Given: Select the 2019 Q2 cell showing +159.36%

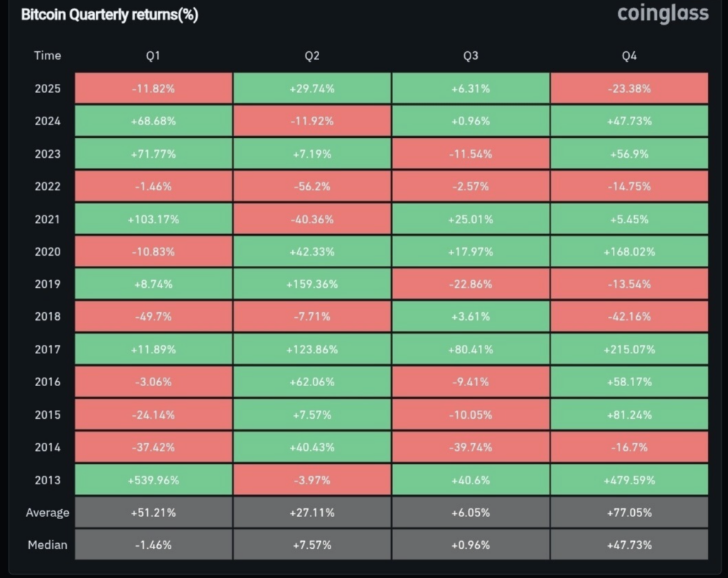Looking at the screenshot, I should [312, 284].
